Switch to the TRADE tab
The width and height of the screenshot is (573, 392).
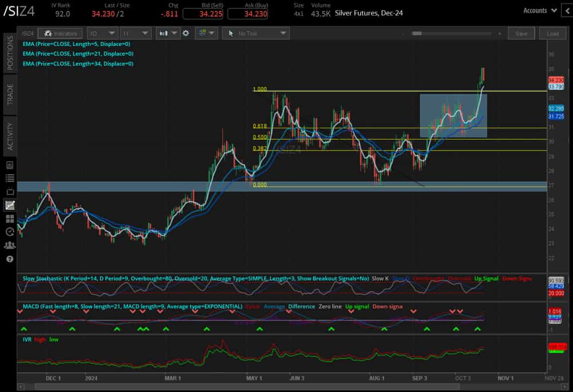[7, 93]
